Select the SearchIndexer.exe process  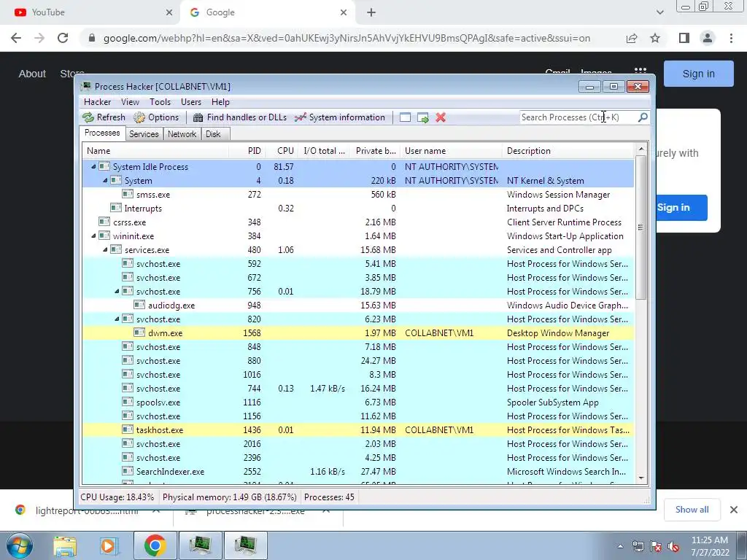358,471
